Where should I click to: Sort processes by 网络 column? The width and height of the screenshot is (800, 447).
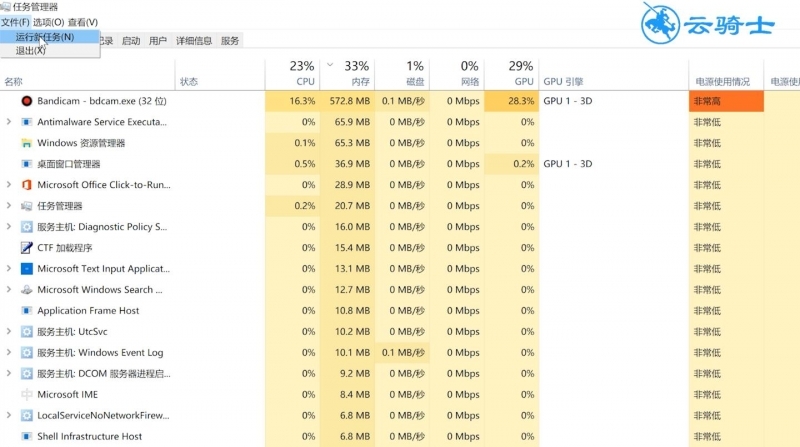[457, 74]
